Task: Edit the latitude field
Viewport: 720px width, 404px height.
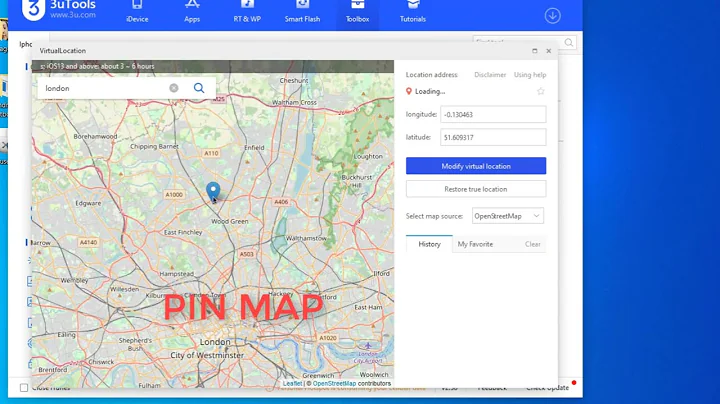Action: [493, 137]
